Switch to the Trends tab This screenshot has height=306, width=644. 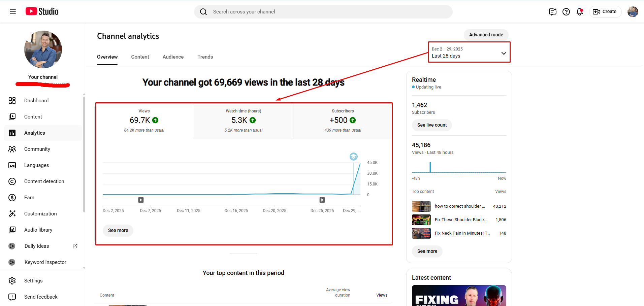(x=205, y=57)
